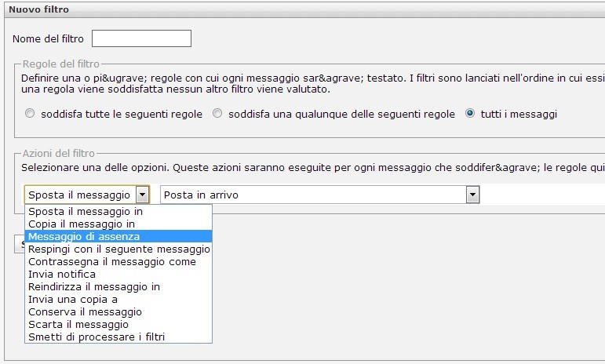
Task: Select 'Reindirizza il messaggio in' option
Action: point(94,287)
